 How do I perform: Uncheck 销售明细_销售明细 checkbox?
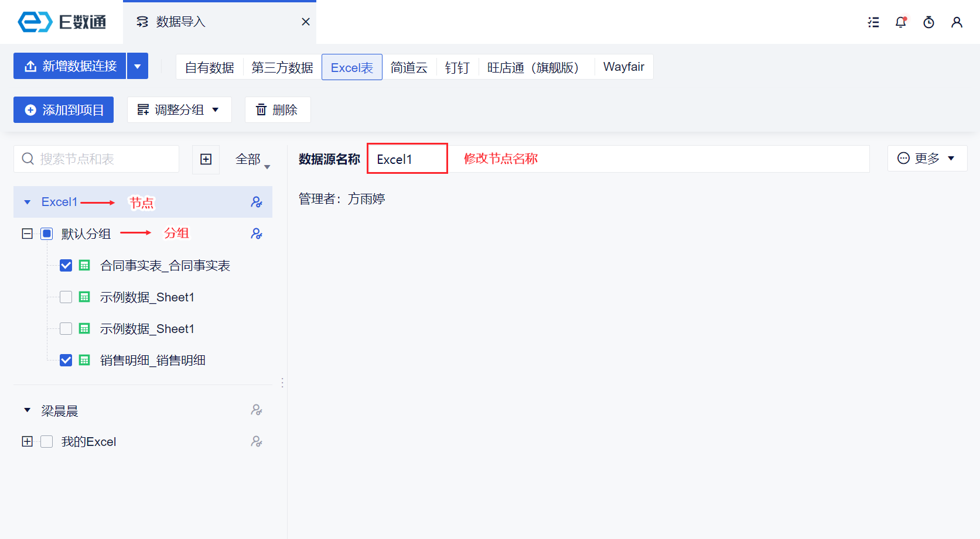[66, 361]
